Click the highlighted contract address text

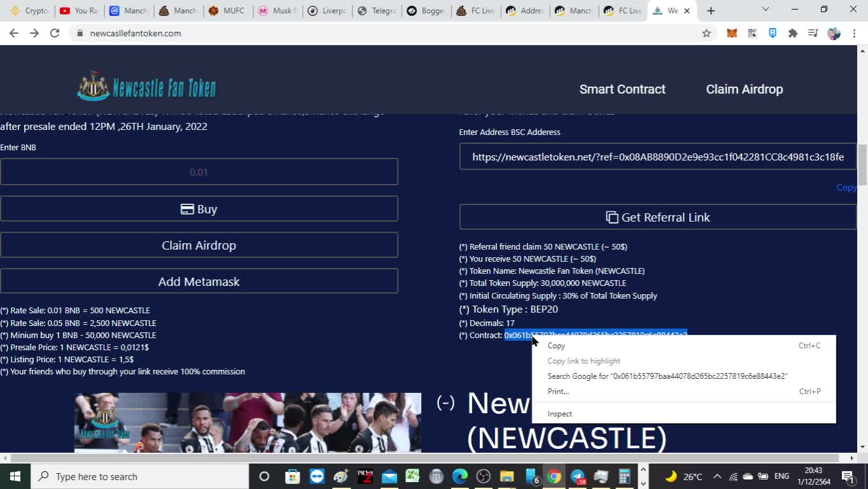click(x=596, y=335)
